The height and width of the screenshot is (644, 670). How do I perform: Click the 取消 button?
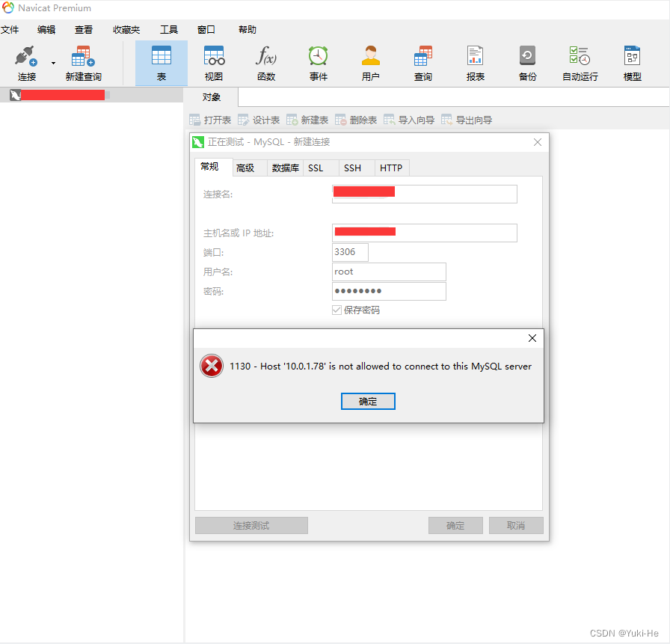(x=516, y=526)
